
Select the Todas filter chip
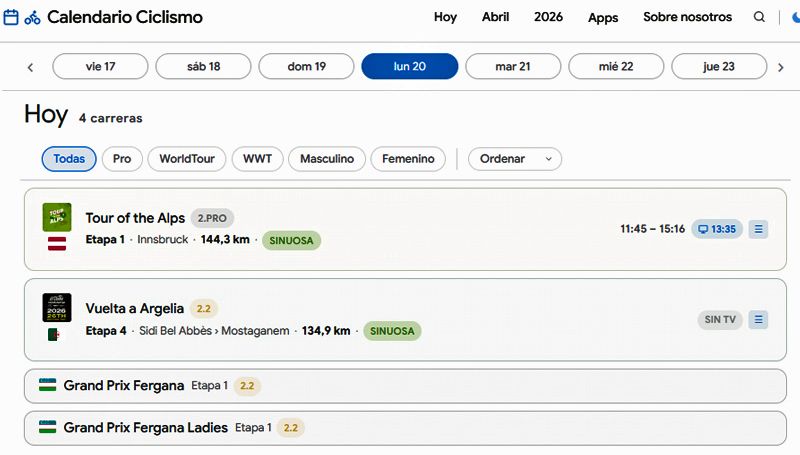pos(69,159)
